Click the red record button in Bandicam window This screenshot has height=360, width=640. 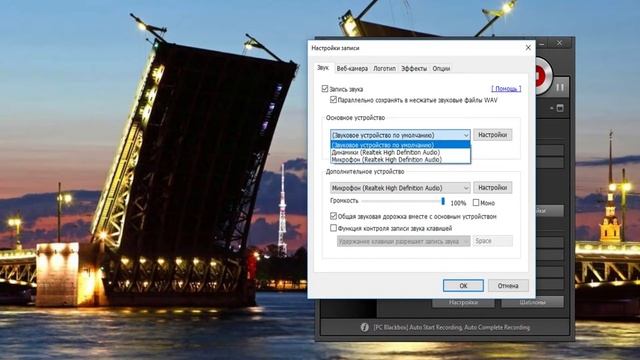(x=541, y=76)
